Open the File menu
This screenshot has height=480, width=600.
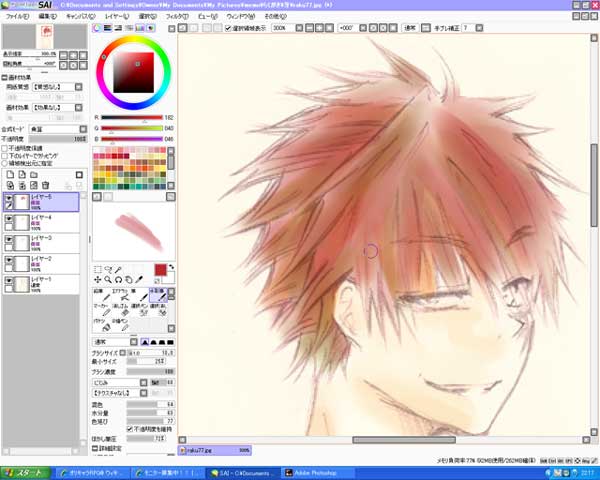coord(17,16)
